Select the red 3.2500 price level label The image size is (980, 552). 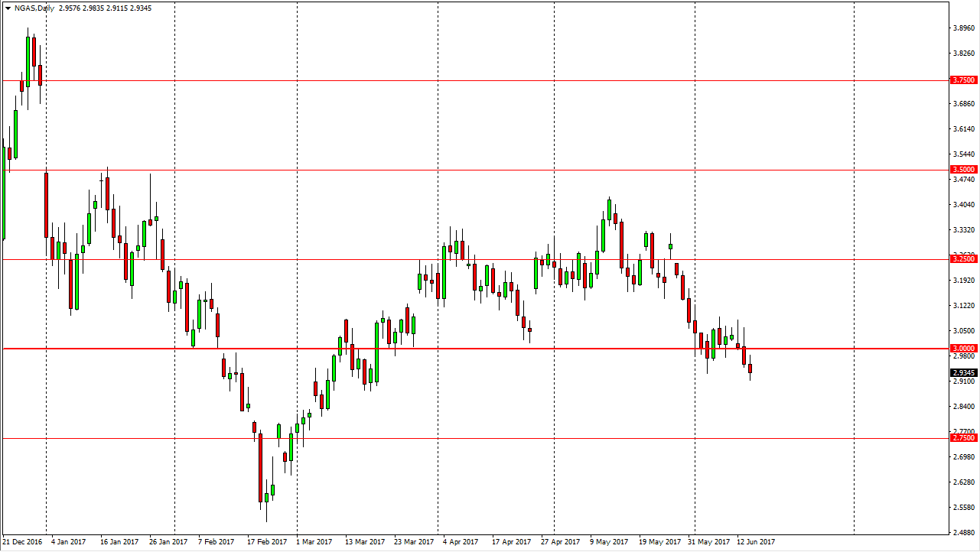click(x=963, y=259)
